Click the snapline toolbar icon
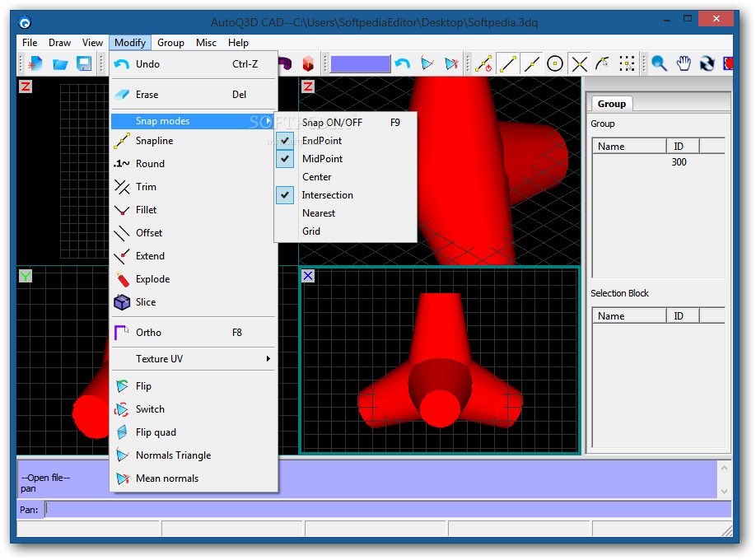The height and width of the screenshot is (560, 756). pyautogui.click(x=483, y=63)
